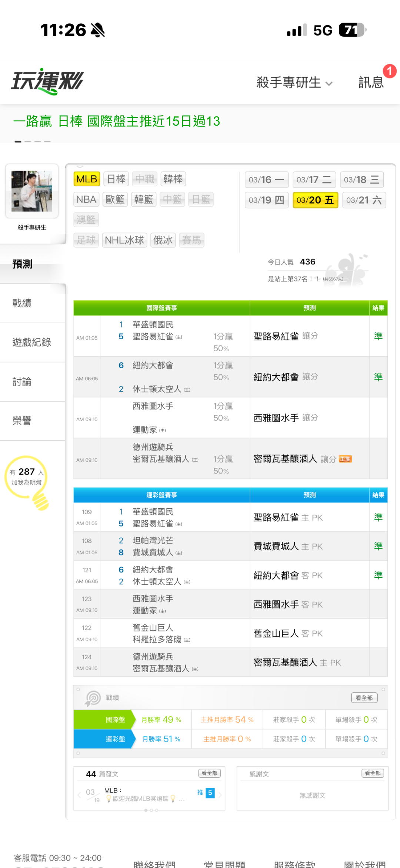Choose date 03/20 五
400x868 pixels.
pyautogui.click(x=315, y=200)
